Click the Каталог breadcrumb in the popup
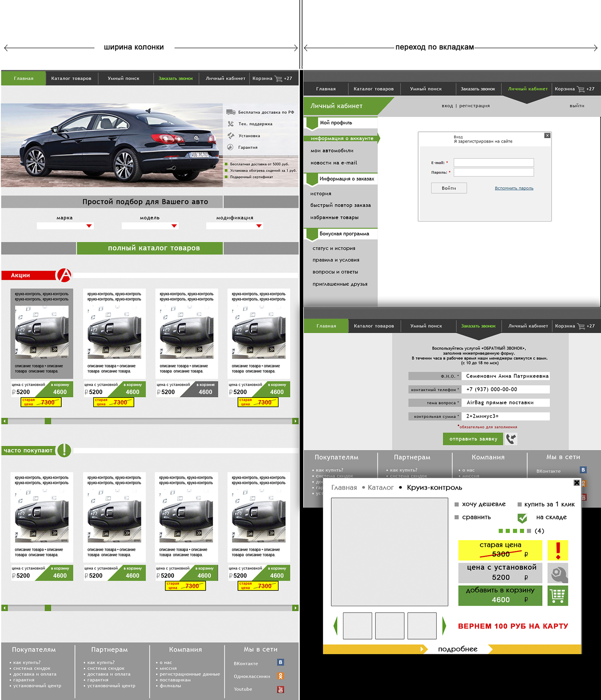 (x=381, y=488)
